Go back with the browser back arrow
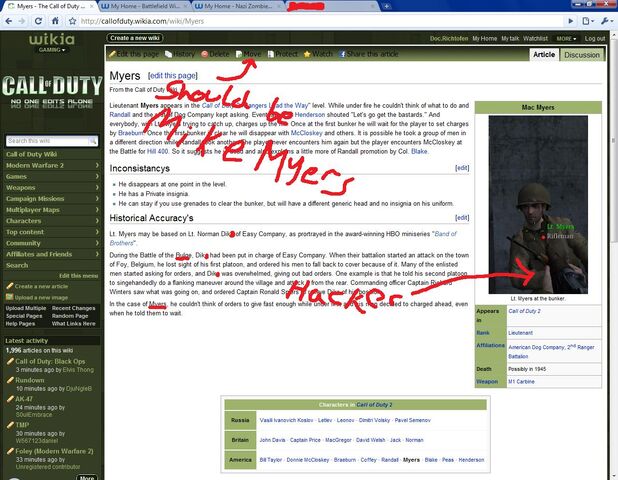The image size is (618, 480). [8, 21]
